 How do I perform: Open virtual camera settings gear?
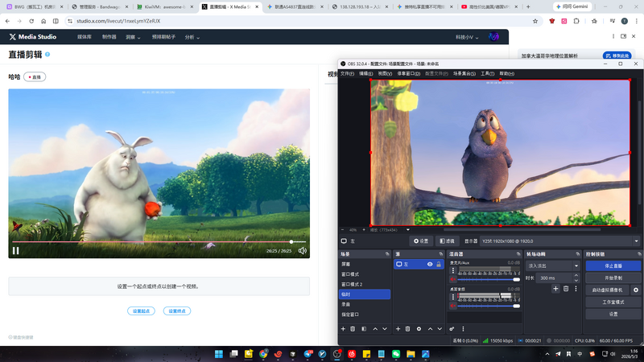click(636, 290)
